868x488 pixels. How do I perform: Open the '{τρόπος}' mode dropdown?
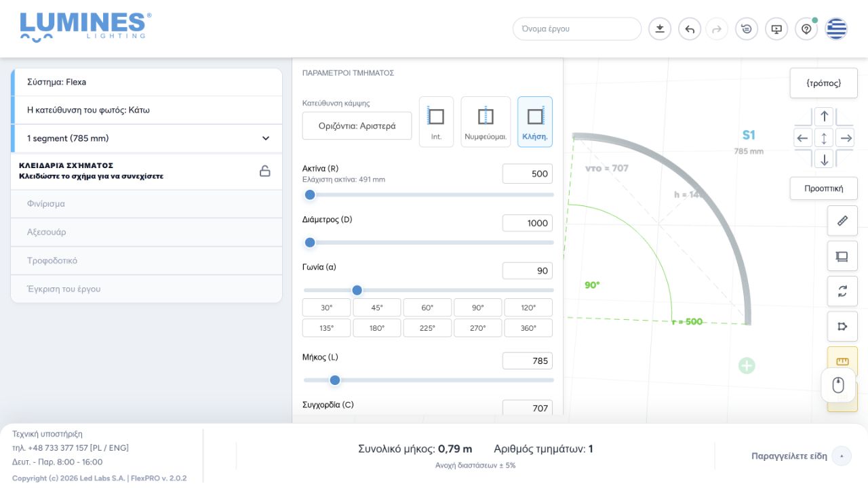[x=824, y=83]
